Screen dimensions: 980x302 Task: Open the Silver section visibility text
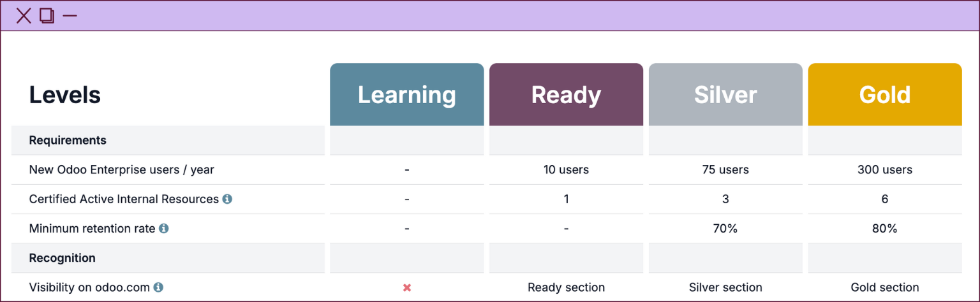pos(725,287)
